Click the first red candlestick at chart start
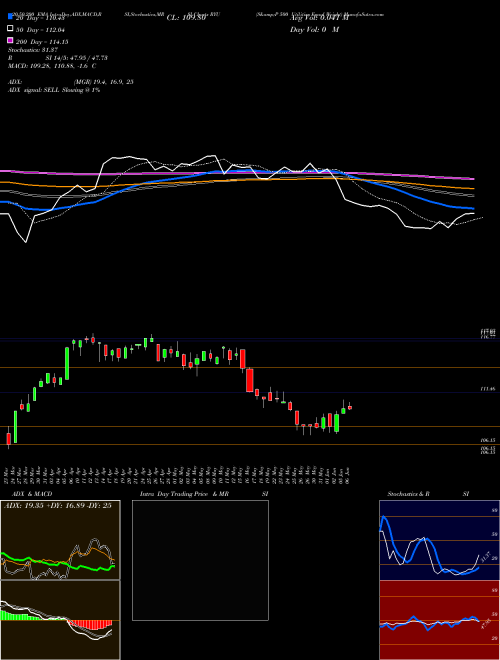The image size is (500, 660). [8, 439]
